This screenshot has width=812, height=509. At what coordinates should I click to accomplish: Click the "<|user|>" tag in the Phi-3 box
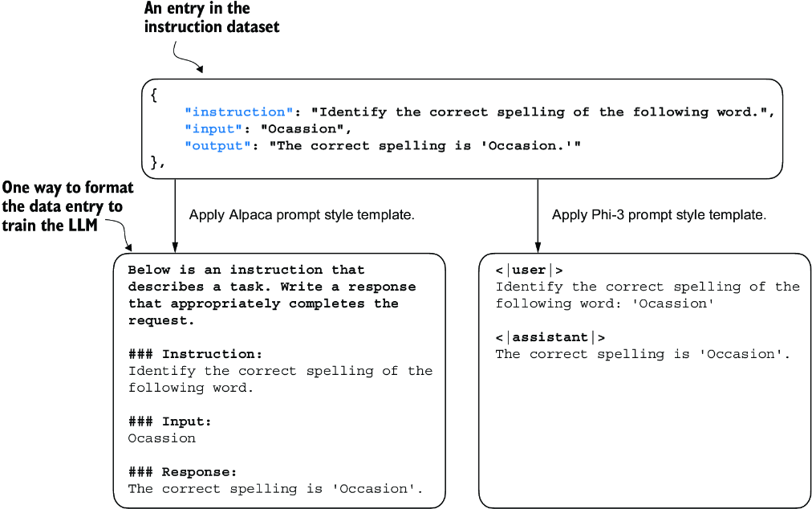(x=529, y=271)
